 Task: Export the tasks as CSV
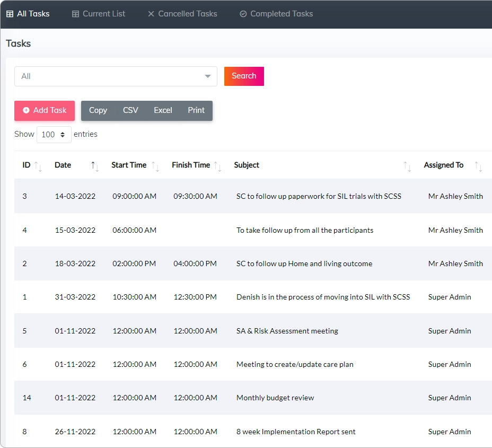(x=130, y=110)
